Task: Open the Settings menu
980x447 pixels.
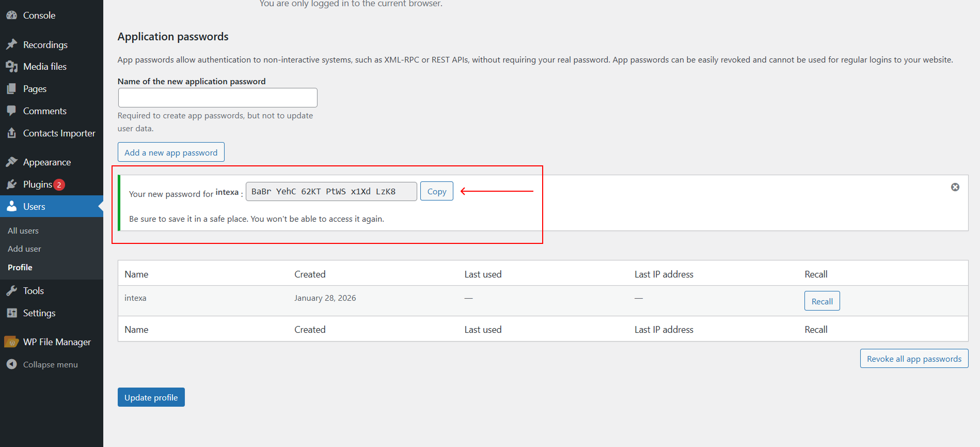Action: [39, 313]
